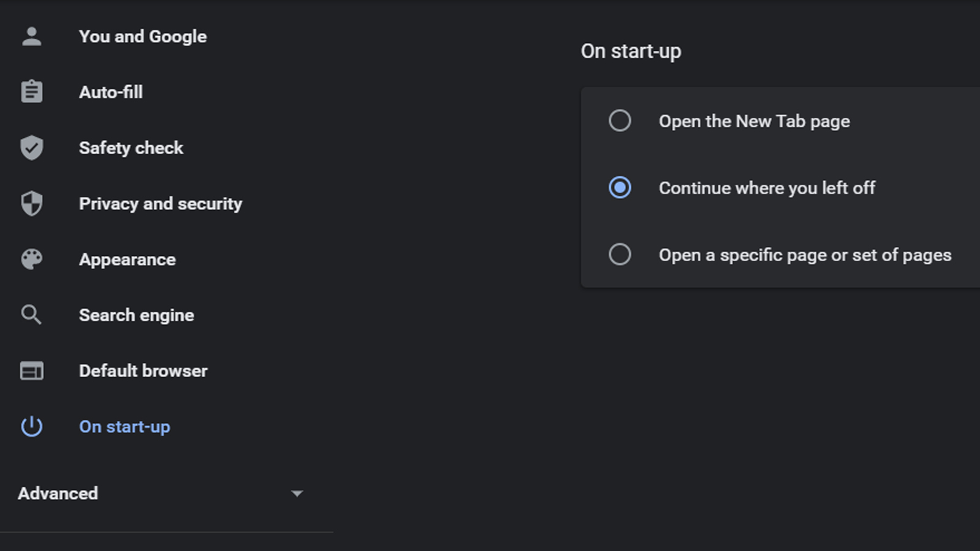The image size is (980, 551).
Task: Open the Appearance settings page
Action: click(127, 260)
